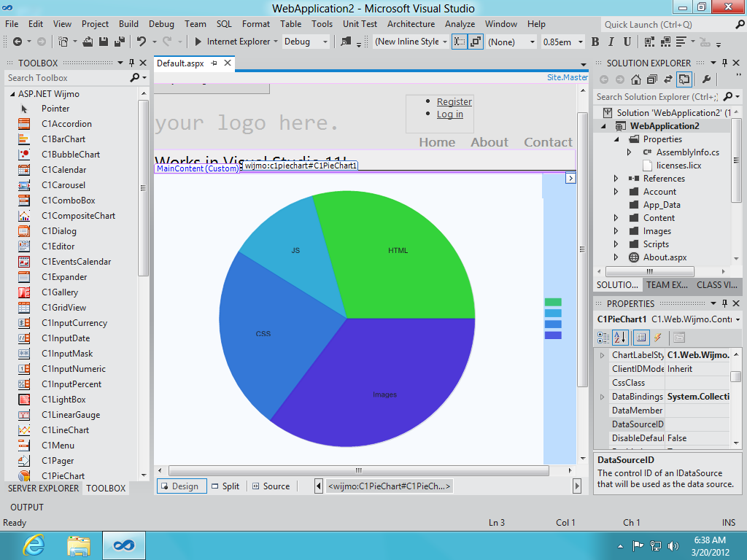
Task: Select the C1Accordion toolbox control
Action: tap(66, 124)
